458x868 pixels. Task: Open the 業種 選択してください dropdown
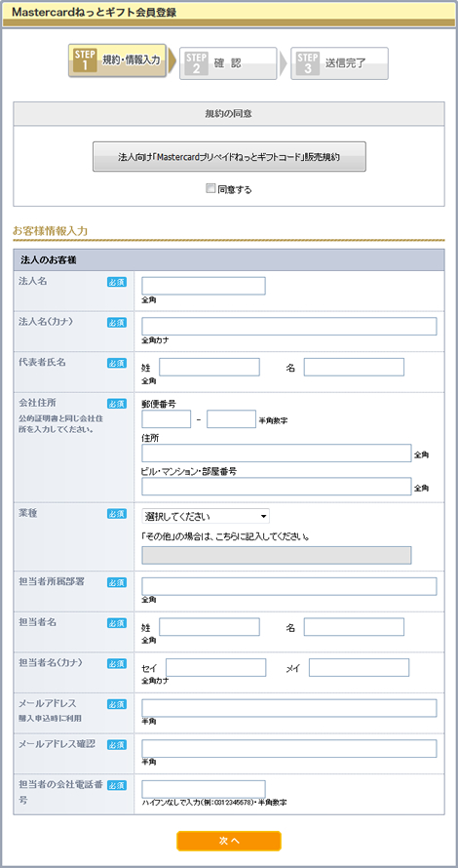tap(206, 517)
